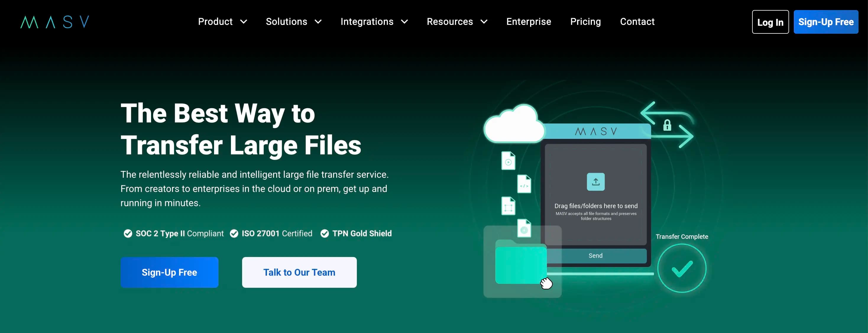Click the SOC 2 Type II checkmark icon
This screenshot has width=868, height=333.
point(128,234)
